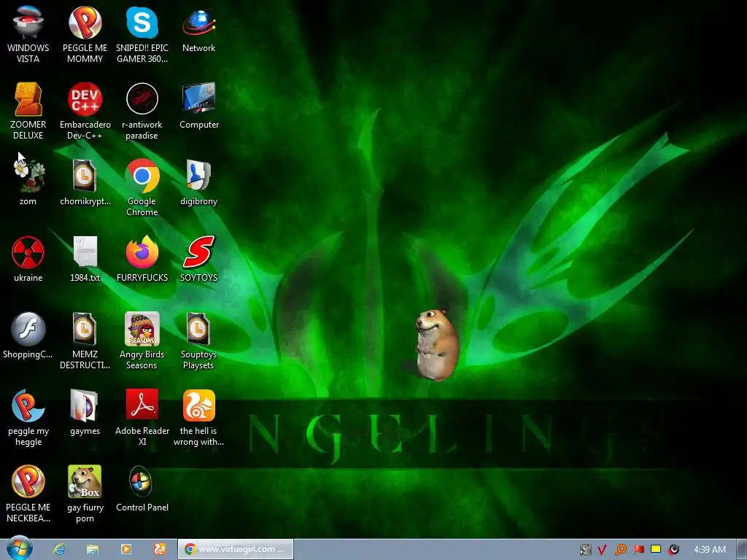Image resolution: width=747 pixels, height=560 pixels.
Task: Switch to the www.virtuagirl.com Chrome taskbar window
Action: pos(236,549)
